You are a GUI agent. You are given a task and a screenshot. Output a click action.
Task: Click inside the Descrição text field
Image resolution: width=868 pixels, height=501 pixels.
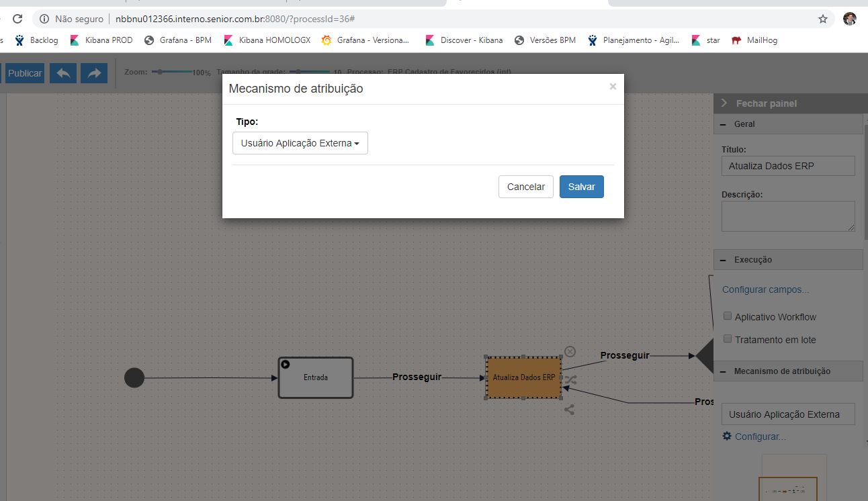(x=787, y=215)
